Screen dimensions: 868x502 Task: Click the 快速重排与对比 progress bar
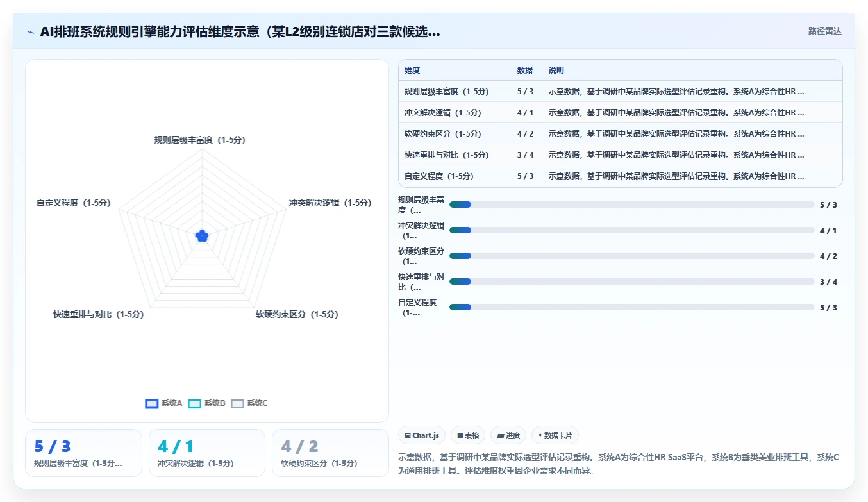632,281
